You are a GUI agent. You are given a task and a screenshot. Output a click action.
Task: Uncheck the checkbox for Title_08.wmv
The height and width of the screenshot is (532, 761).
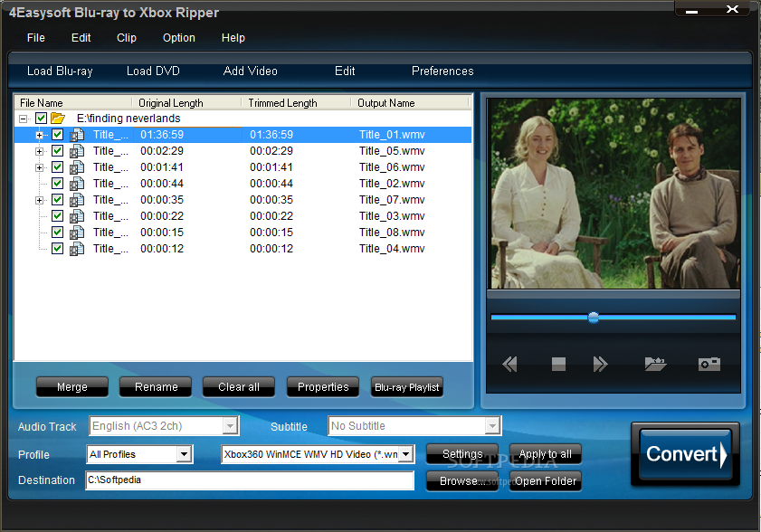coord(57,232)
